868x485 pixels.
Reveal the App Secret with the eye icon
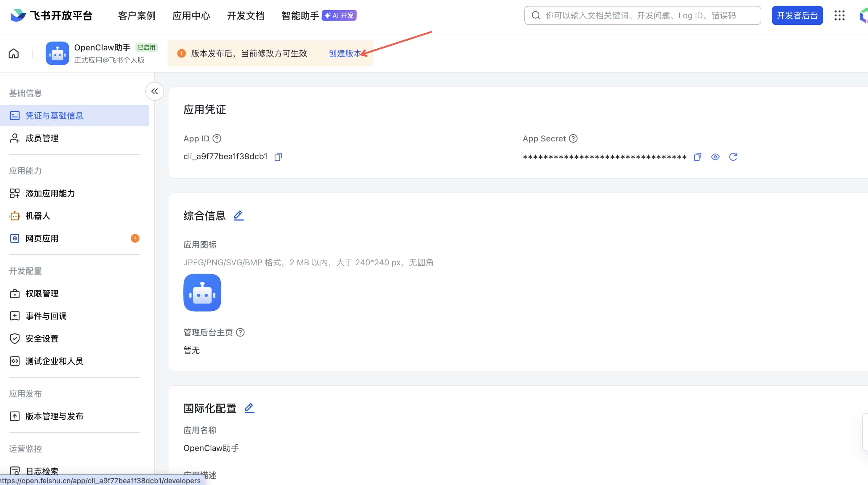[x=715, y=157]
